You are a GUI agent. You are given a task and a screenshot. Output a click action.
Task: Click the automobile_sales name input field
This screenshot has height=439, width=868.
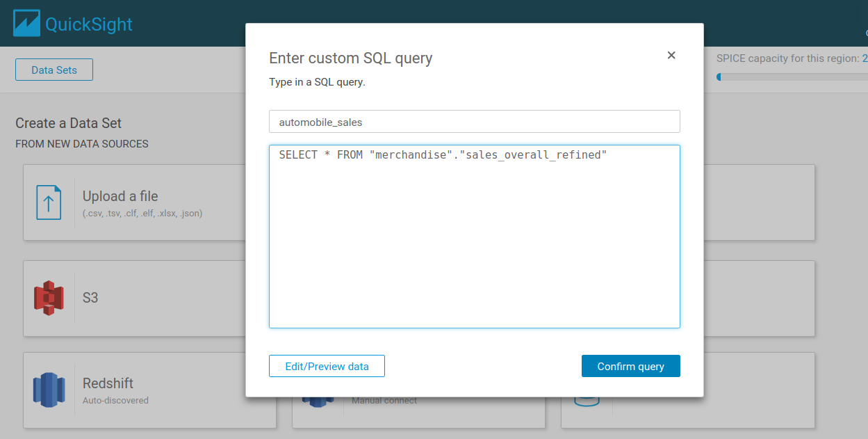[x=475, y=121]
